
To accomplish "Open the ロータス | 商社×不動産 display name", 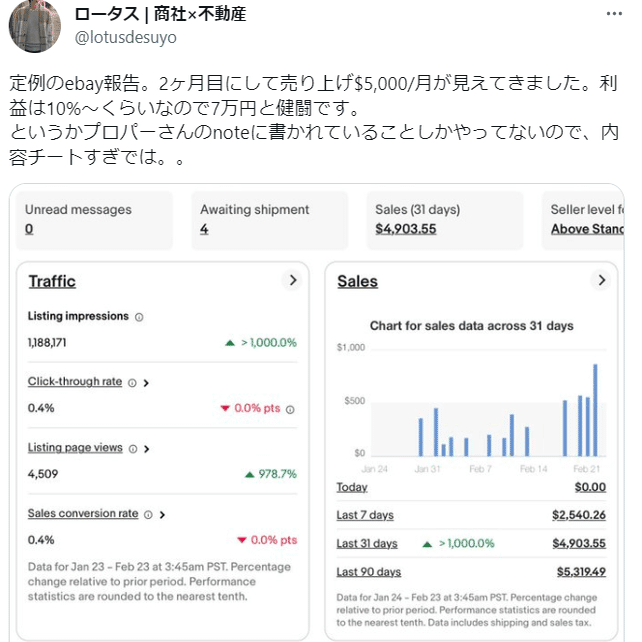I will tap(160, 14).
